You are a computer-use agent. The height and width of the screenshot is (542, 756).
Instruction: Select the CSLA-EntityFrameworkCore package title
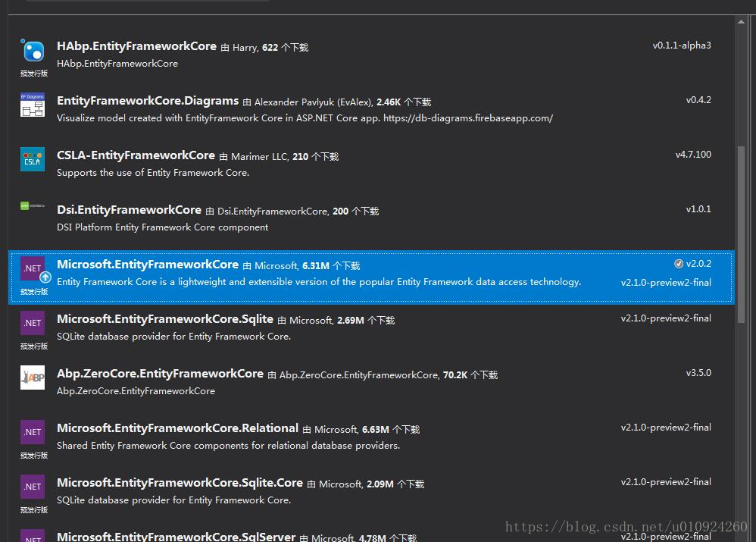136,155
